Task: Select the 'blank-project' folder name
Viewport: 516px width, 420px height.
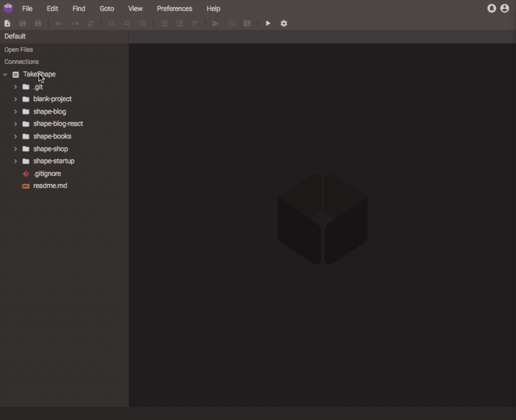Action: (52, 99)
